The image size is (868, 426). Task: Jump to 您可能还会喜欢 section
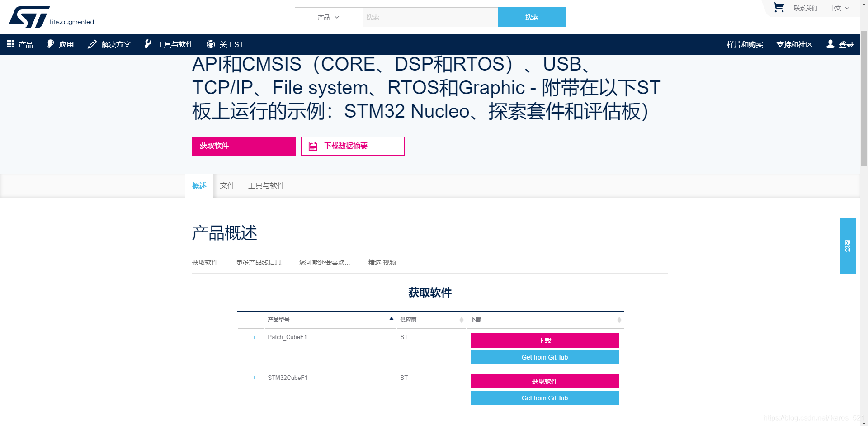(325, 262)
